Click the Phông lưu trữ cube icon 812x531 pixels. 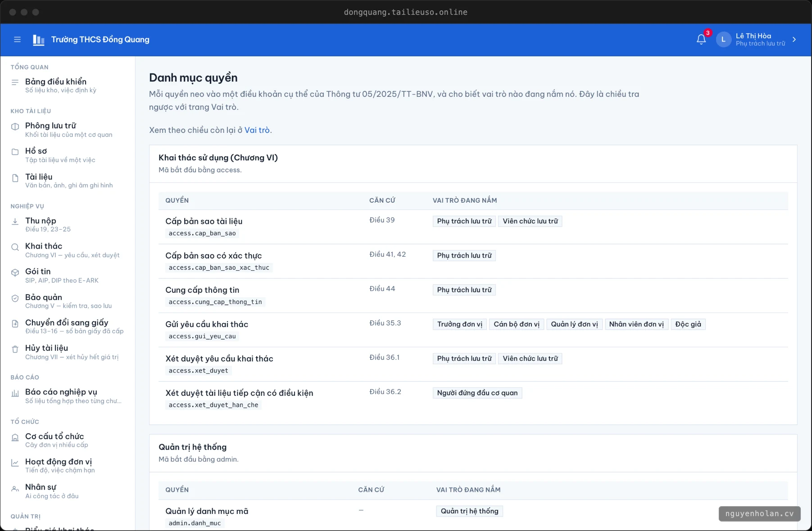pos(15,127)
